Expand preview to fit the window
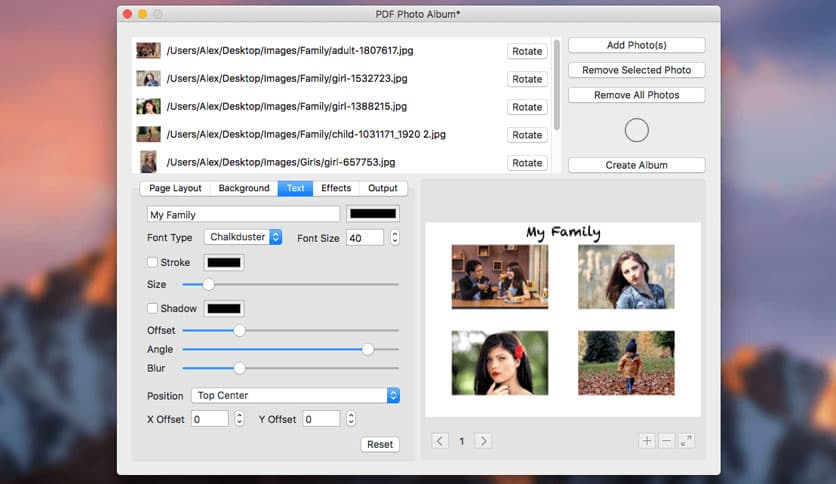This screenshot has width=836, height=484. (686, 441)
